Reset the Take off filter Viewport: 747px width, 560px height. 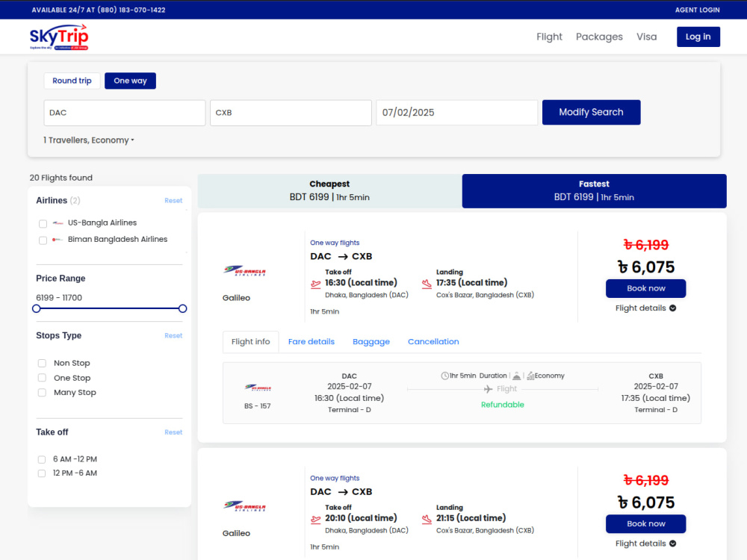click(x=173, y=432)
